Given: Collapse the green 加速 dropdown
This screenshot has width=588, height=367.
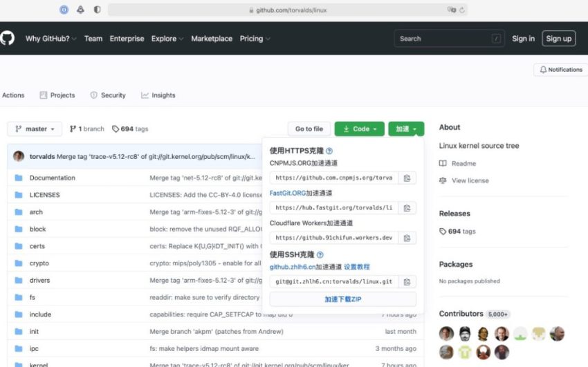Looking at the screenshot, I should pos(406,129).
